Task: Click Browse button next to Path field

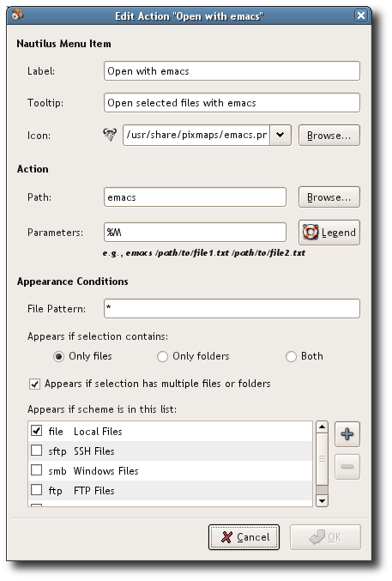Action: pos(329,197)
